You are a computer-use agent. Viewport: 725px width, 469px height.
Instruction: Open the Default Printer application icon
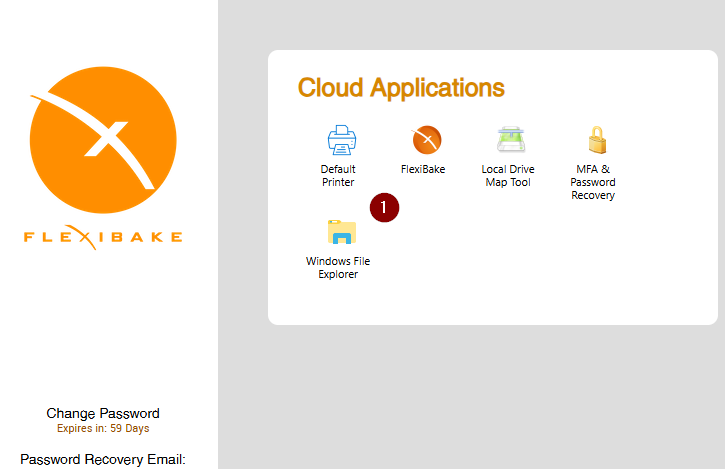(x=342, y=140)
